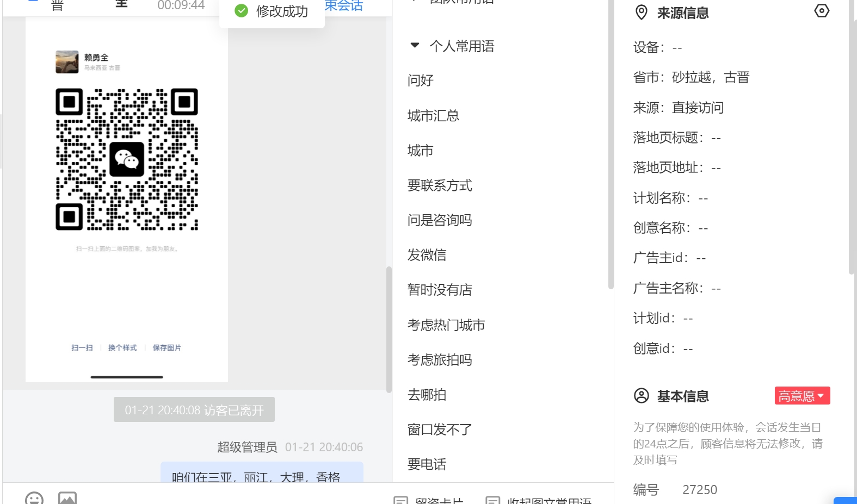Click the 00:09:44 session timer
Image resolution: width=857 pixels, height=504 pixels.
pyautogui.click(x=181, y=5)
